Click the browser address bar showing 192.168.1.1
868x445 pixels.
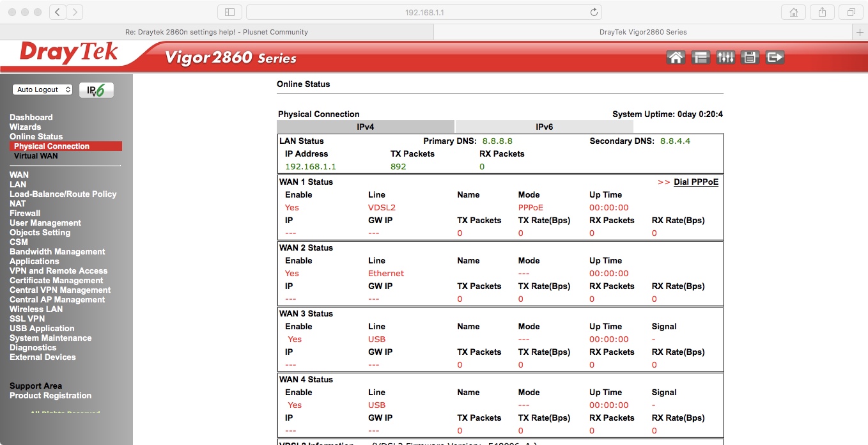[424, 12]
